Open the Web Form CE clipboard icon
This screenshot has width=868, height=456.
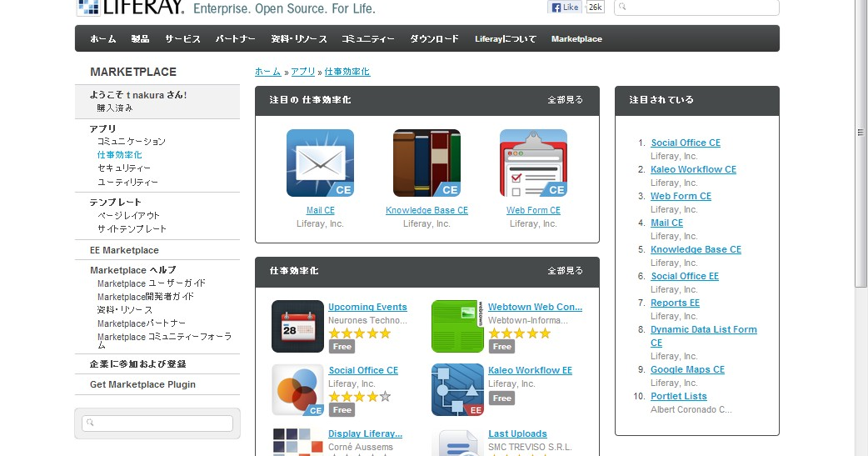[x=533, y=163]
